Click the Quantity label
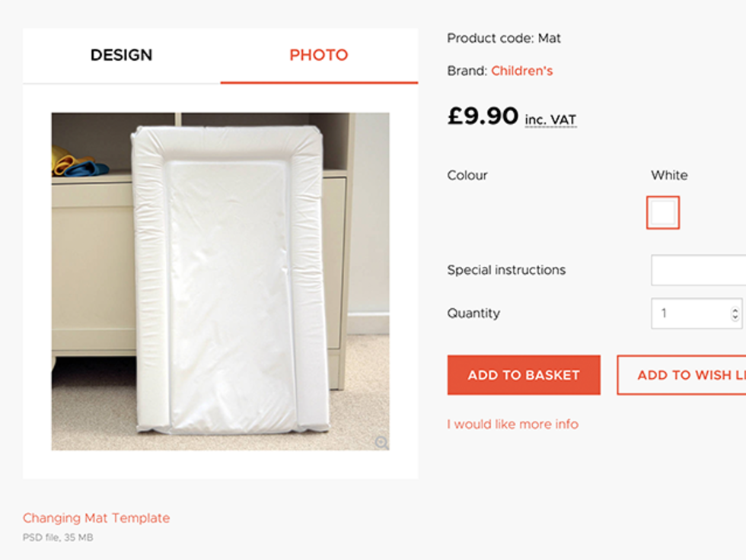Screen dimensions: 746x560 click(473, 313)
